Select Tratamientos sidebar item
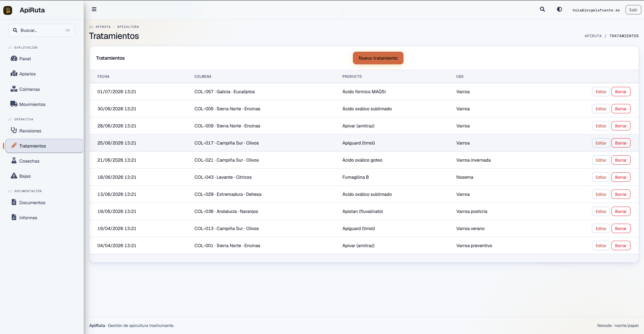Image resolution: width=644 pixels, height=334 pixels. (x=44, y=146)
